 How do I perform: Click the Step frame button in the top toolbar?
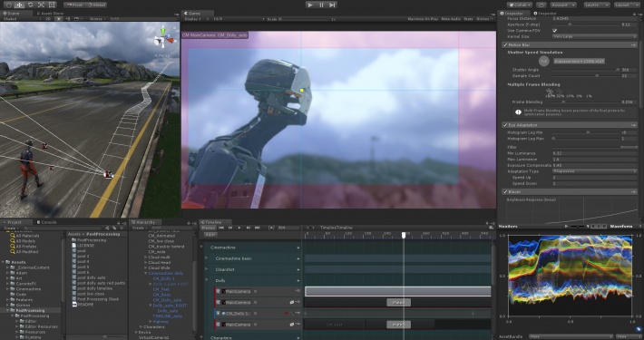click(332, 5)
